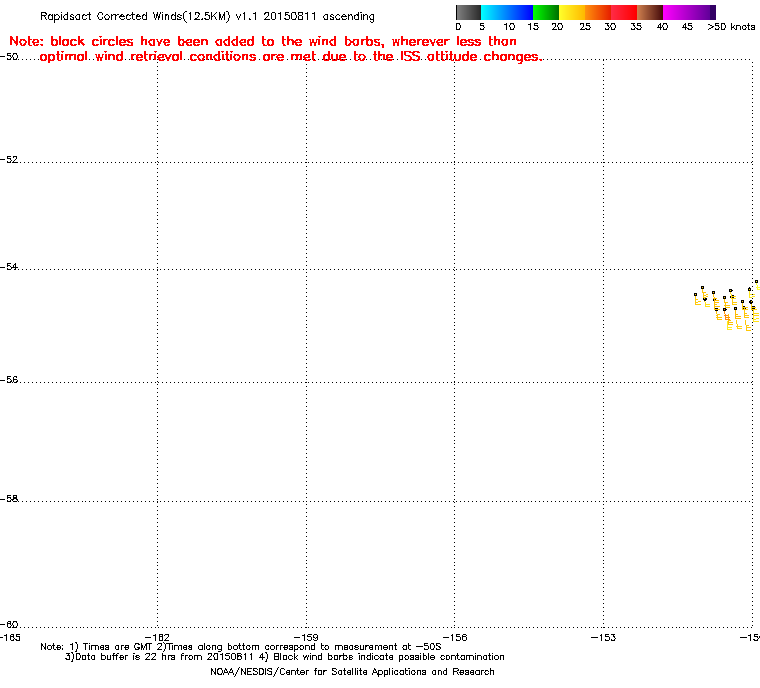Click the latitude label -60
Viewport: 760px width, 688px height.
(x=10, y=624)
